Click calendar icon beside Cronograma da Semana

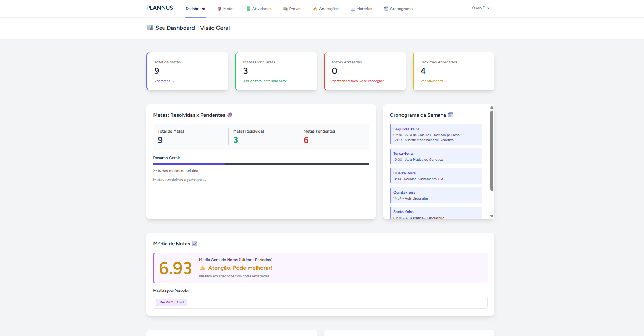tap(451, 115)
